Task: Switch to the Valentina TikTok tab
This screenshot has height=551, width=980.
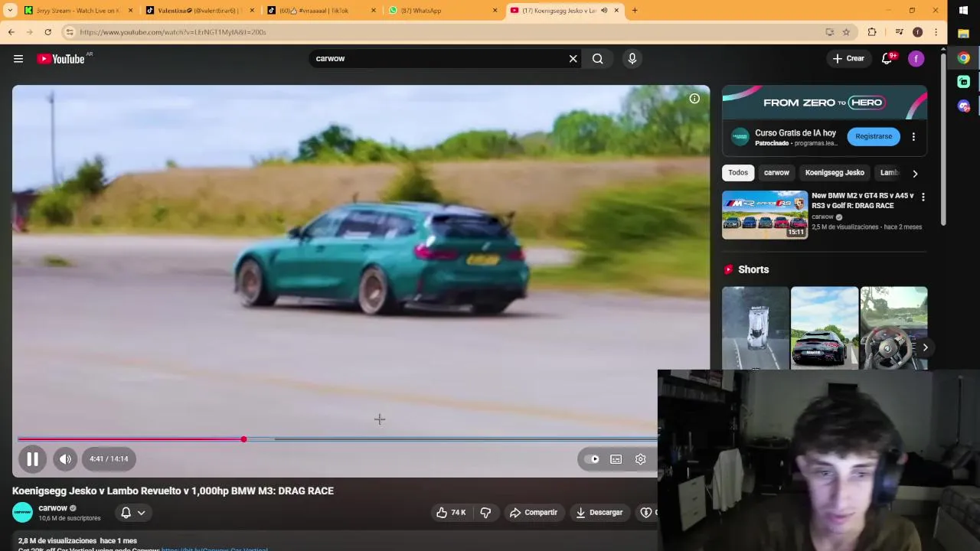Action: (199, 11)
